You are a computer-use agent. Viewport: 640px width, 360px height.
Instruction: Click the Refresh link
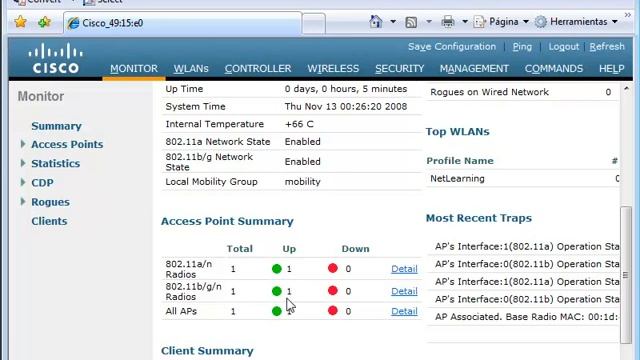click(x=607, y=47)
